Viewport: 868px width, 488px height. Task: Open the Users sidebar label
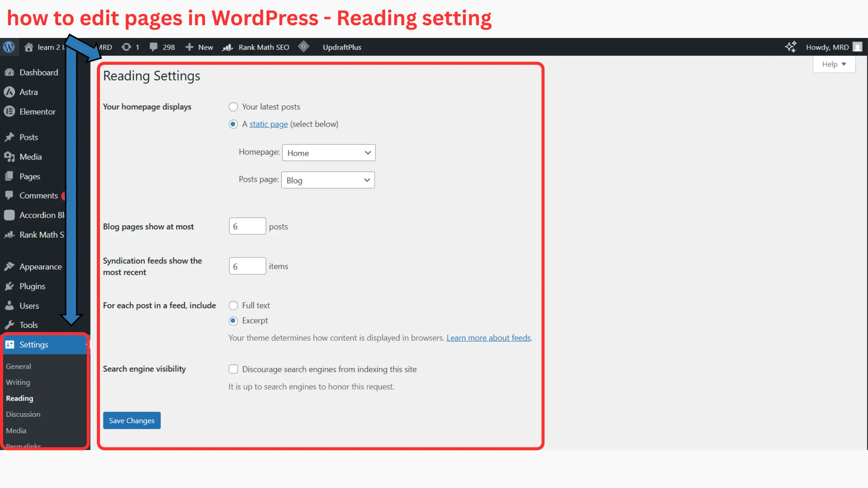[x=29, y=306]
